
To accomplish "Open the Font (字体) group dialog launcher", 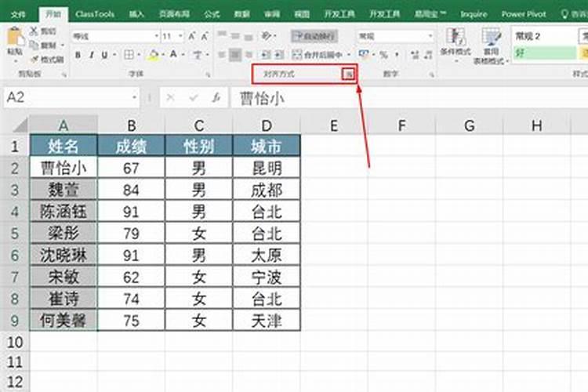I will tap(208, 74).
